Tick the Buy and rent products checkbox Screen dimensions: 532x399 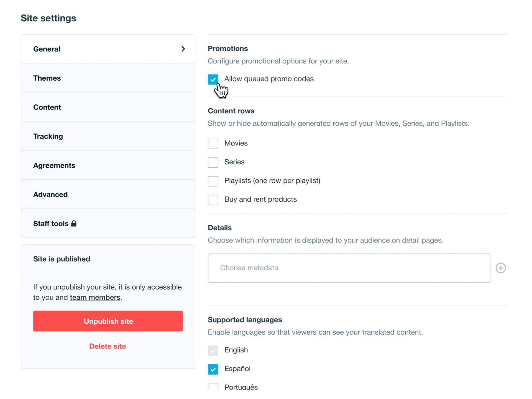point(213,200)
